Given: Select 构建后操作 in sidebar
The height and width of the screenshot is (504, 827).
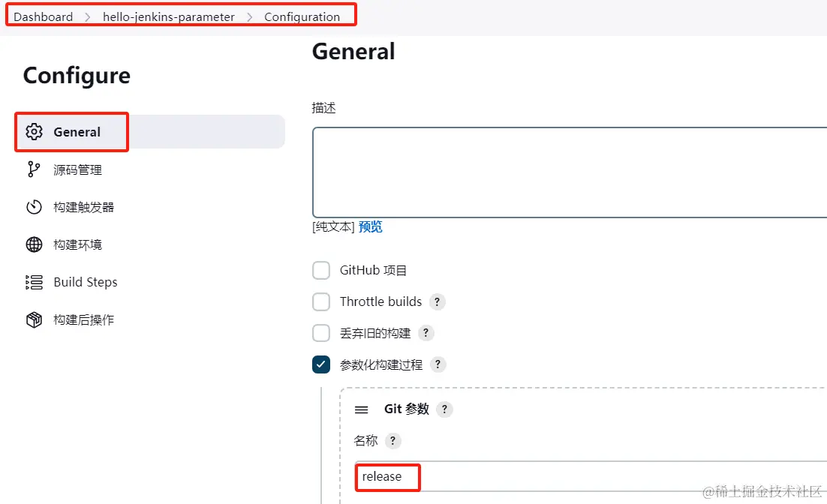Looking at the screenshot, I should pos(150,320).
